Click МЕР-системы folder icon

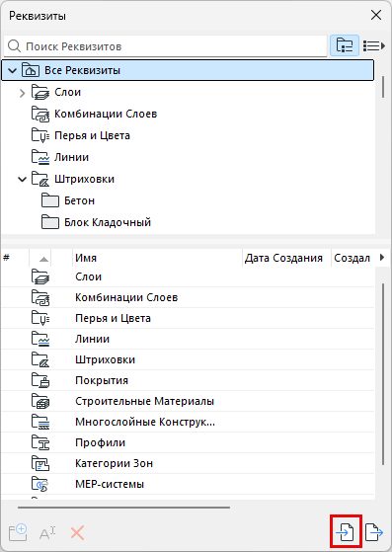click(x=40, y=484)
